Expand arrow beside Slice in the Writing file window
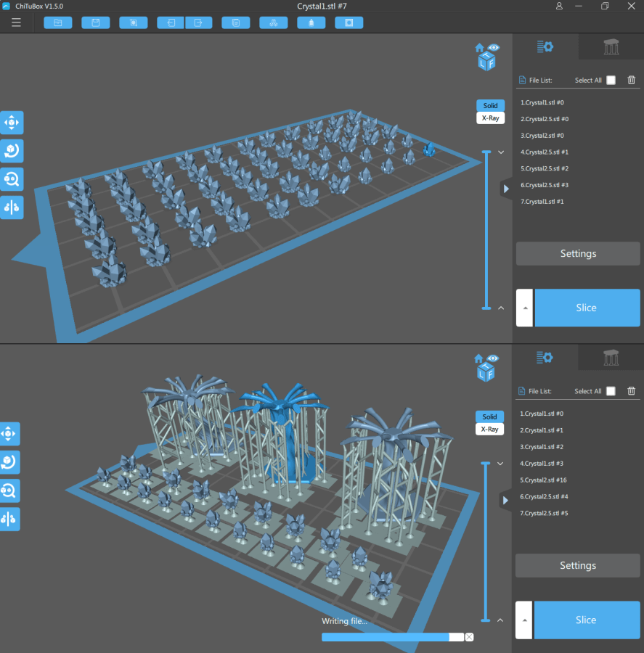The height and width of the screenshot is (653, 644). coord(523,620)
